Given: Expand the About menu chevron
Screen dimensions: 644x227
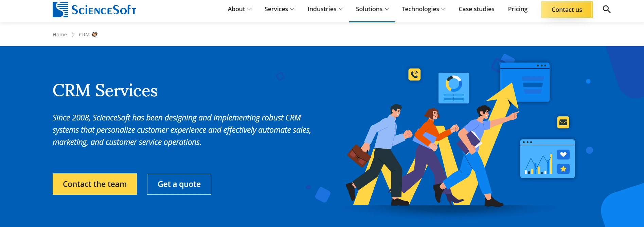Looking at the screenshot, I should (249, 9).
